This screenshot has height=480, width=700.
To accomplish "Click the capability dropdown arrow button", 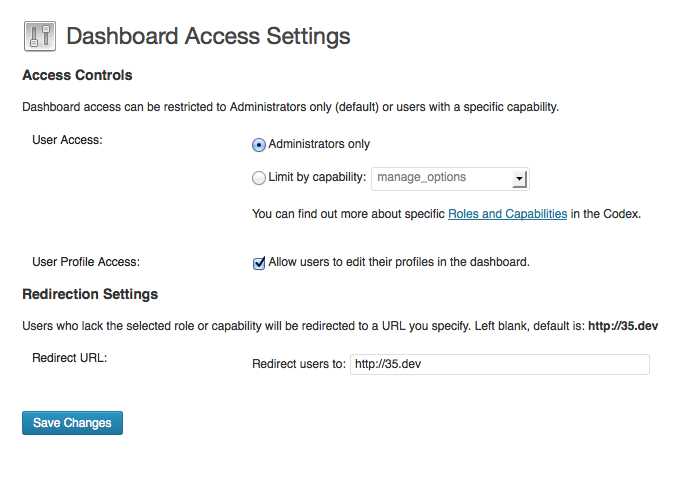I will point(519,179).
